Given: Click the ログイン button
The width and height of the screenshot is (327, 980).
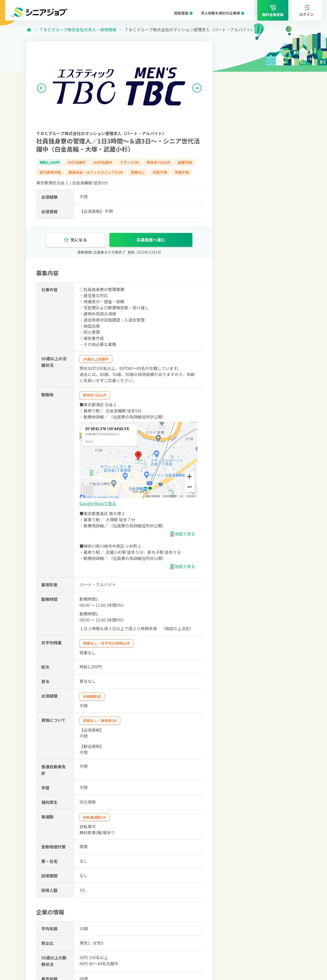Looking at the screenshot, I should click(x=306, y=11).
